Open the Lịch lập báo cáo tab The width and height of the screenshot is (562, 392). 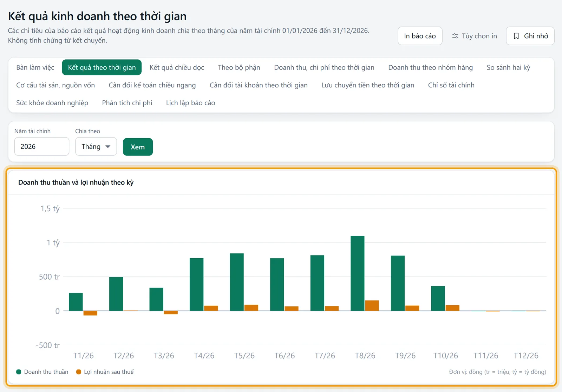(191, 103)
